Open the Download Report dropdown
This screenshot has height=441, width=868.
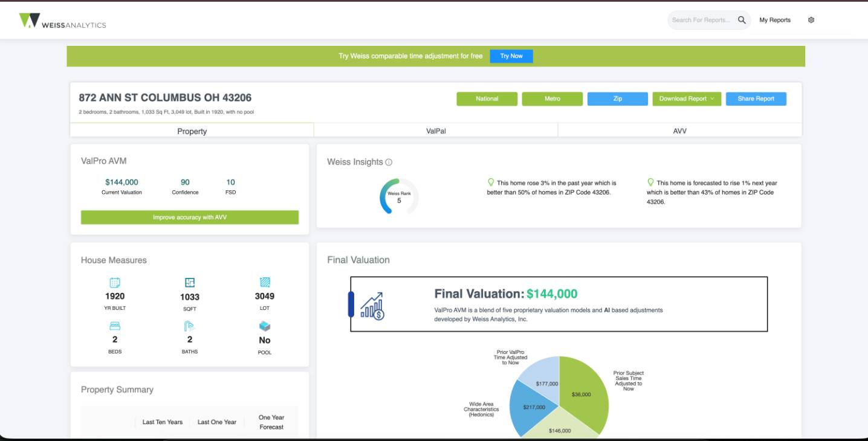click(687, 99)
